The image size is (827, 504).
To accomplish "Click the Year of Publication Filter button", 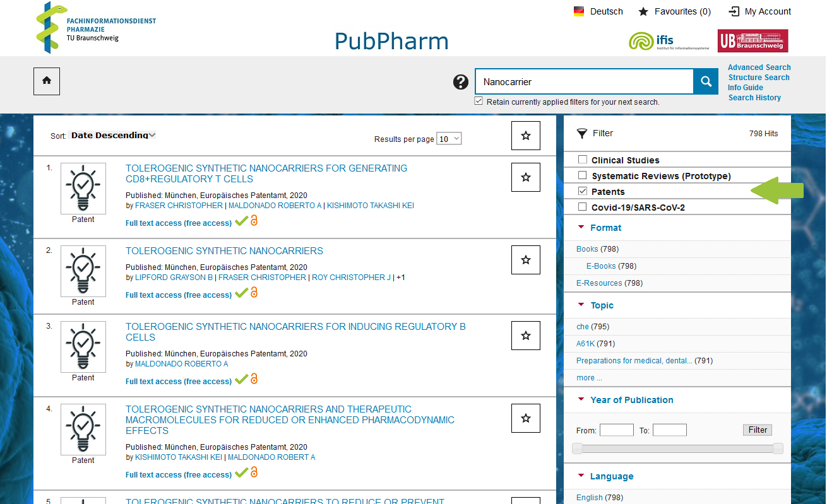I will (757, 430).
